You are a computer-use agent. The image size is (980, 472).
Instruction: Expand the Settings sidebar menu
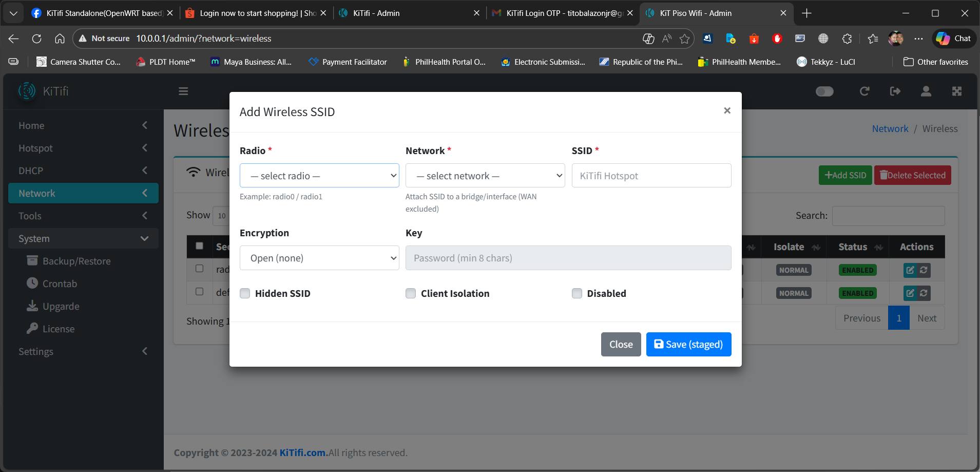coord(83,351)
